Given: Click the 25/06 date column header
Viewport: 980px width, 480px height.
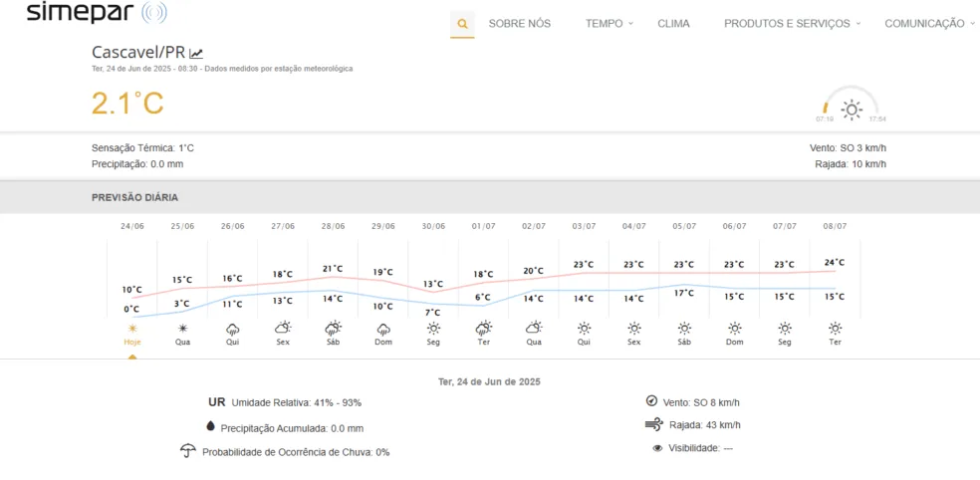Looking at the screenshot, I should point(182,226).
